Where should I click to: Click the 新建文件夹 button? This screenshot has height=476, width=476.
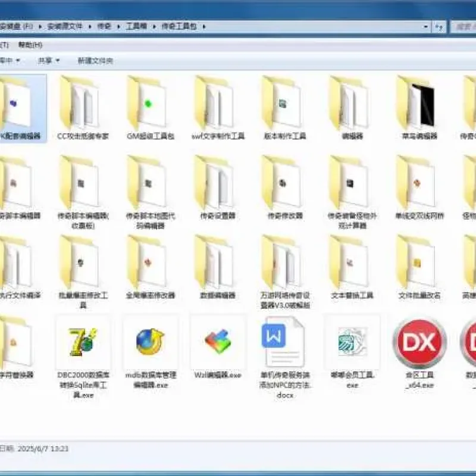(95, 61)
